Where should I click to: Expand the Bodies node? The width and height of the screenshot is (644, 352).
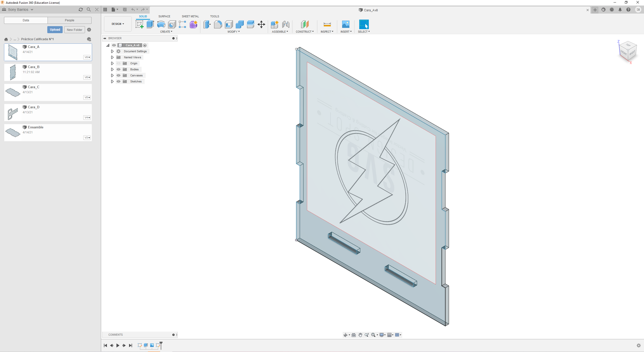click(112, 69)
